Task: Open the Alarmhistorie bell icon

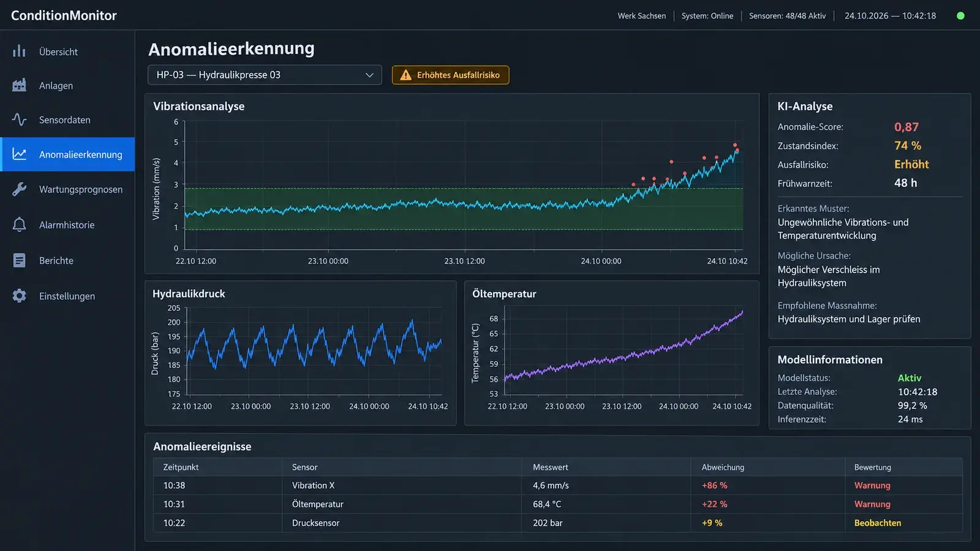Action: coord(19,225)
